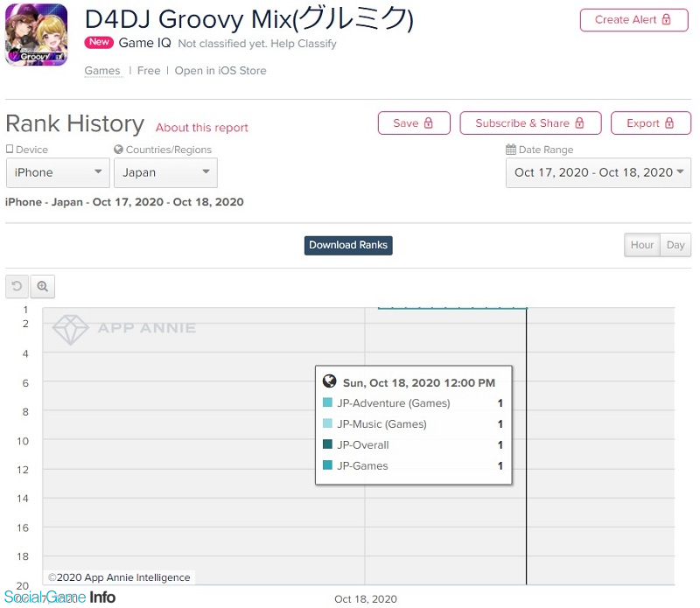Click the D4DJ Groovy Mix app icon
The image size is (700, 608).
pyautogui.click(x=36, y=35)
